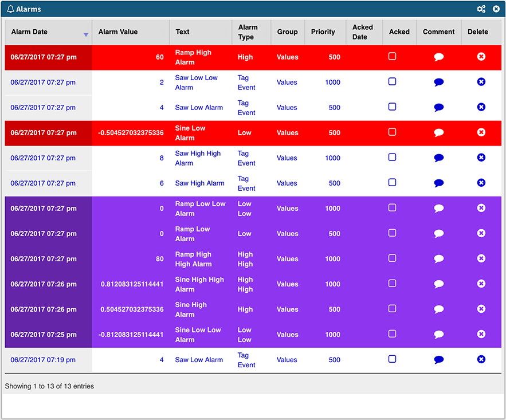The height and width of the screenshot is (420, 506).
Task: Open the Saw Low Low Alarm text link
Action: (x=196, y=83)
